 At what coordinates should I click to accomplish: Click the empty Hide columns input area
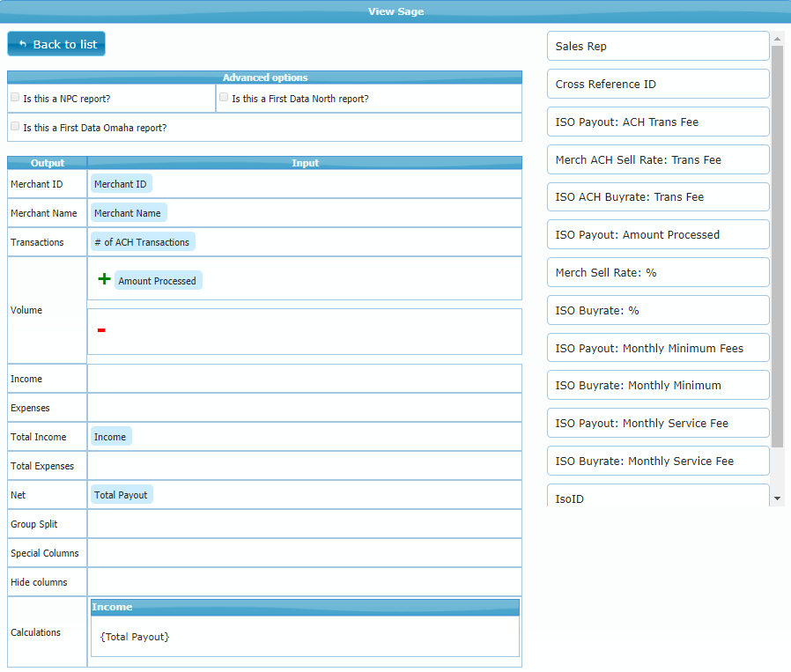304,582
